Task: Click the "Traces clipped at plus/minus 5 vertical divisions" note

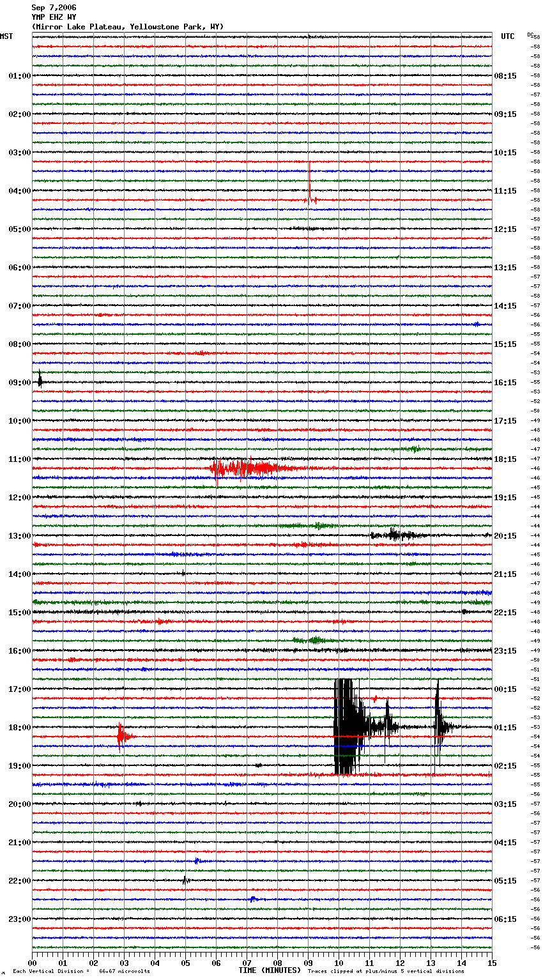Action: click(386, 971)
